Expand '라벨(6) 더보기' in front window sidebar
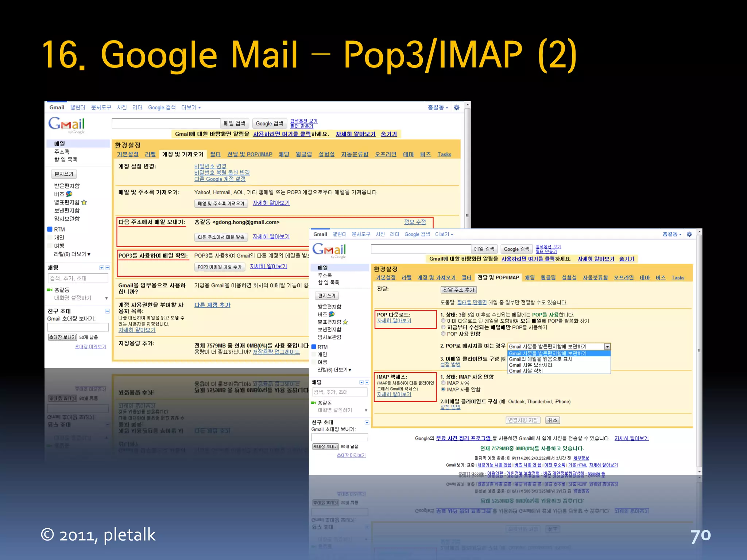Screen dimensions: 747x560 click(334, 370)
